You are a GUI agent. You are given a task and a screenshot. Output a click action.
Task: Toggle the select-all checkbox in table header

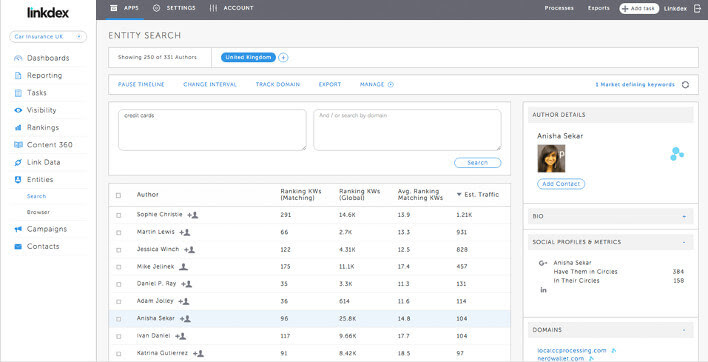click(118, 195)
